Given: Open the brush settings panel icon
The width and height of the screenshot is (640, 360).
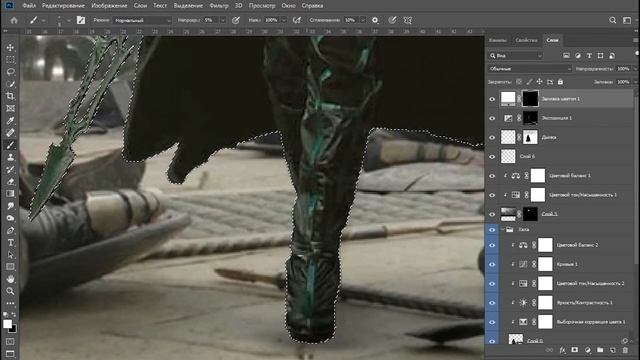Looking at the screenshot, I should pos(81,20).
